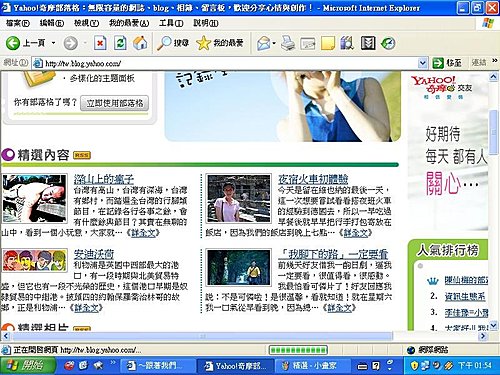This screenshot has height=375, width=500.
Task: Open the mail envelope toolbar icon
Action: [264, 43]
